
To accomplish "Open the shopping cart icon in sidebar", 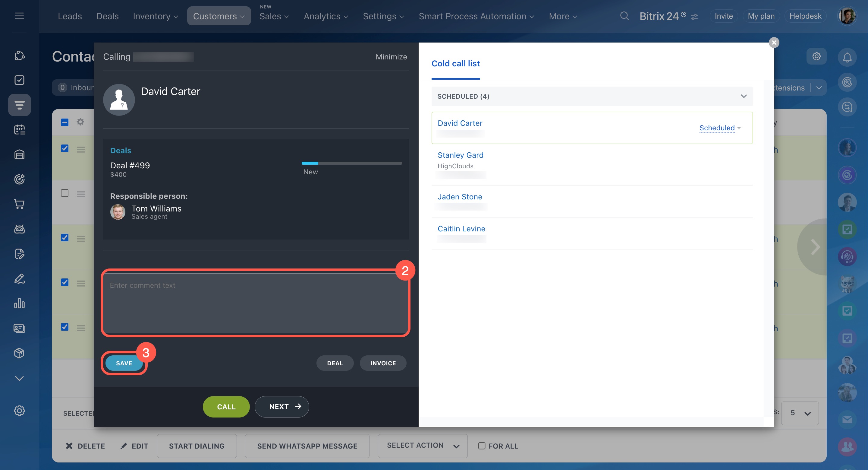I will coord(19,204).
